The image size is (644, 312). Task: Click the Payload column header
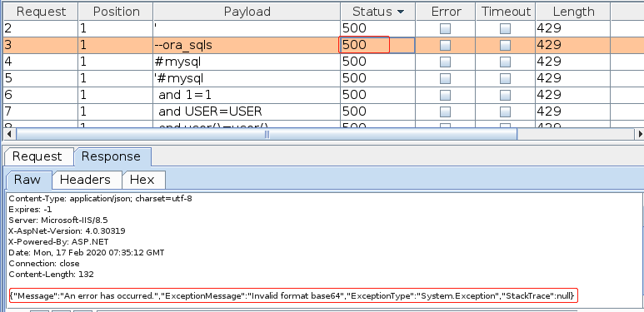coord(247,12)
